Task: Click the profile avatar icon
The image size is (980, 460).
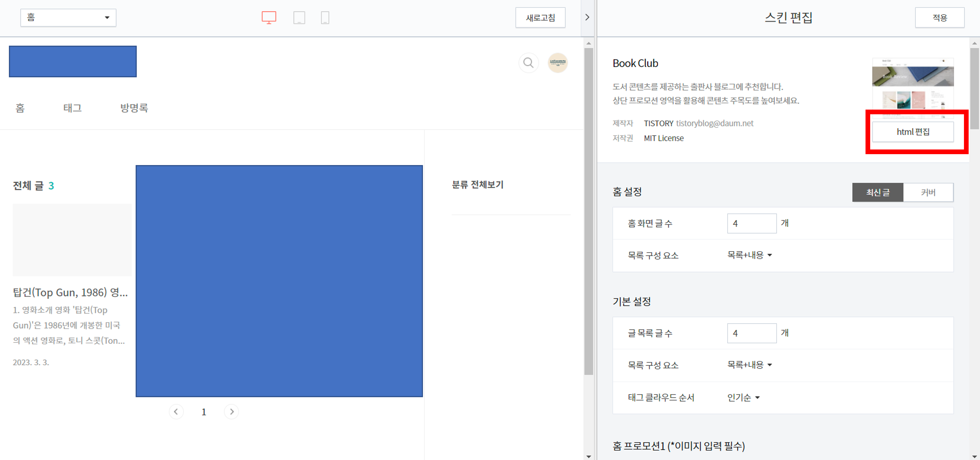Action: (x=557, y=63)
